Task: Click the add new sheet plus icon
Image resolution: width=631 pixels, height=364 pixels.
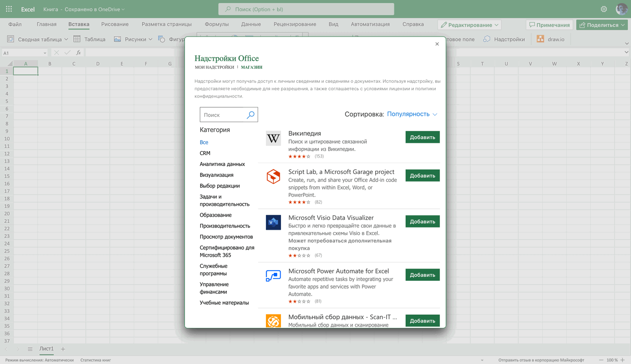Action: [x=63, y=349]
